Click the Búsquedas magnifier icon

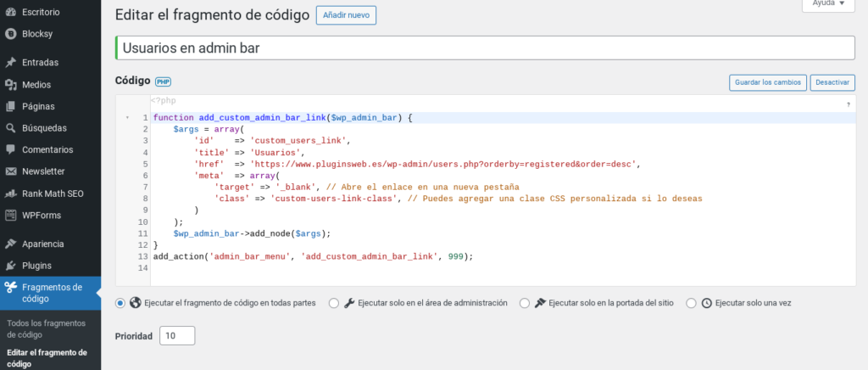tap(10, 128)
